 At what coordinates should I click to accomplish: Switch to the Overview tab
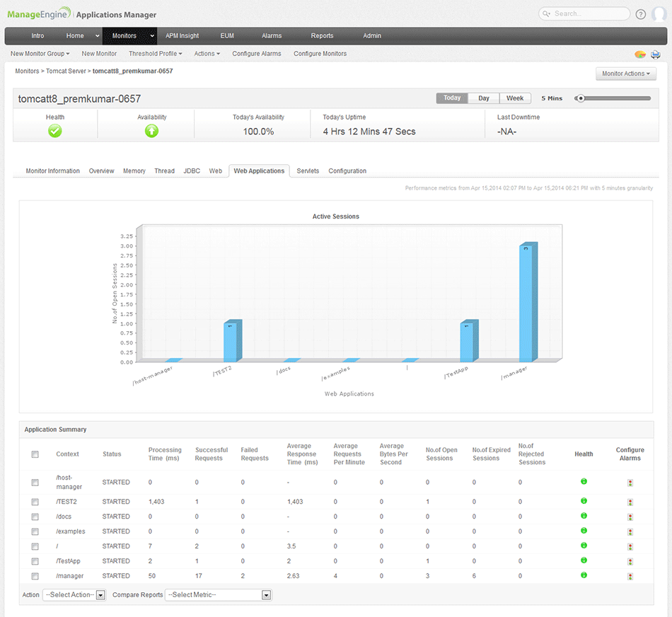(102, 171)
